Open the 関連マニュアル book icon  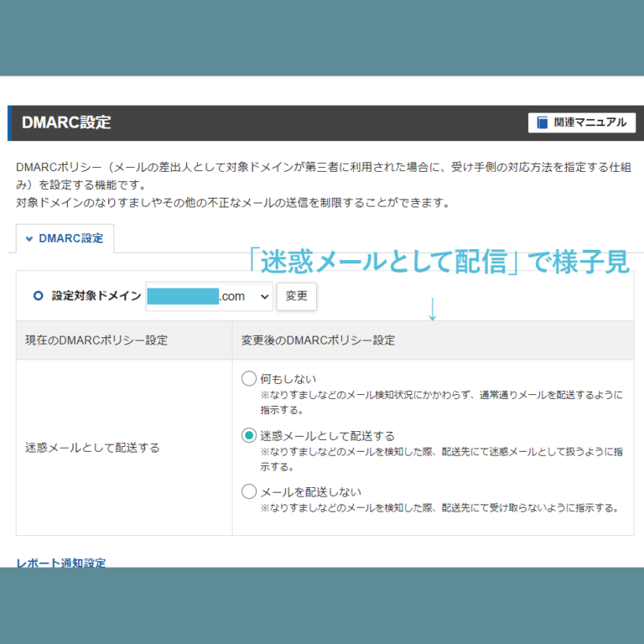coord(543,122)
